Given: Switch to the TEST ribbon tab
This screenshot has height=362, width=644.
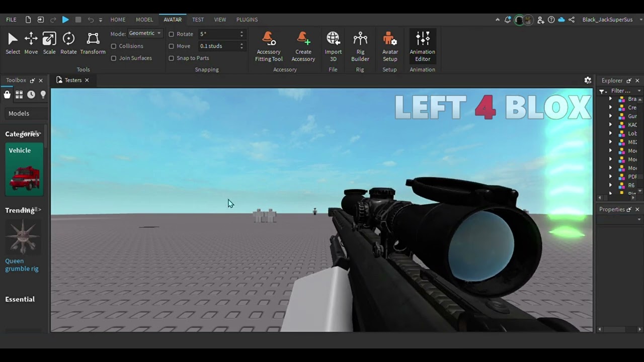Looking at the screenshot, I should [x=198, y=20].
